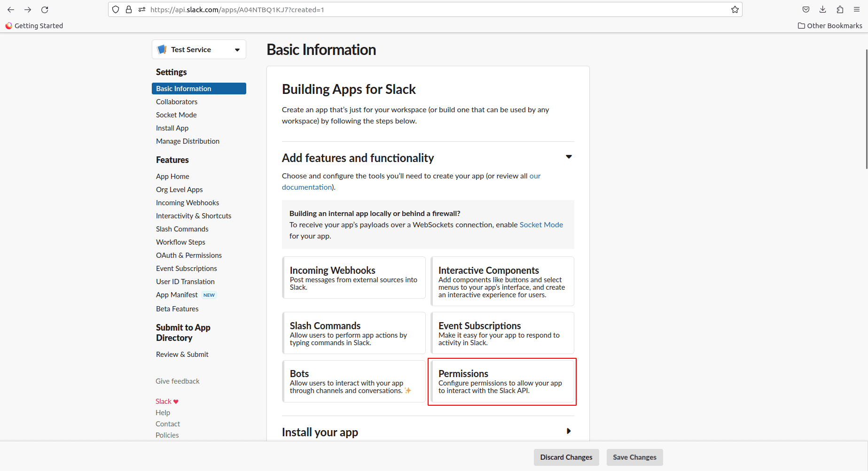Open the Policies link

point(167,435)
